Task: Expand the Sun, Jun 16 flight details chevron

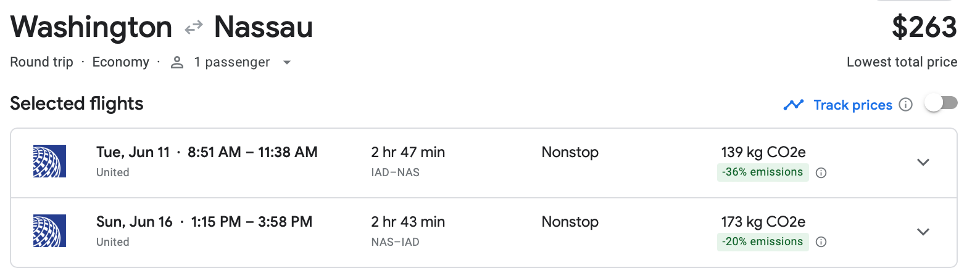Action: click(923, 232)
